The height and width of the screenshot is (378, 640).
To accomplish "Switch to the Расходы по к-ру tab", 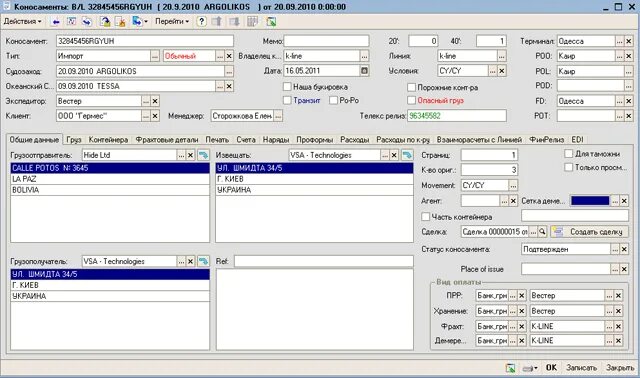I will point(403,140).
